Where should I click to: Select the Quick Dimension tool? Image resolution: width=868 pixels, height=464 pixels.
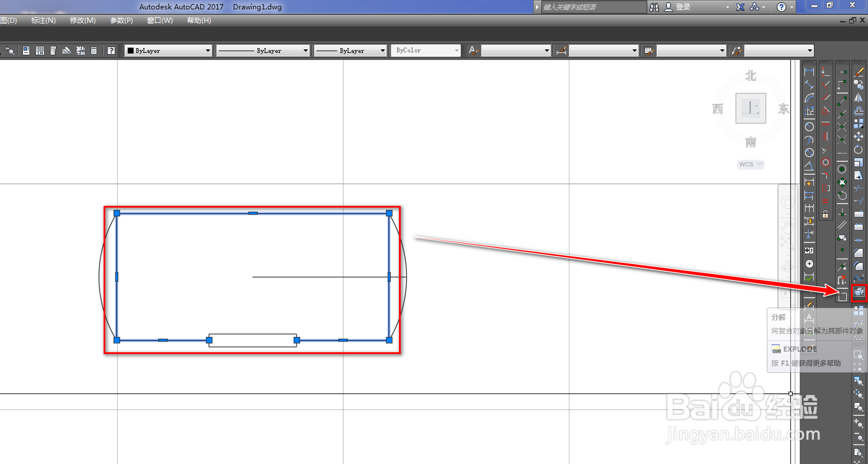point(809,182)
